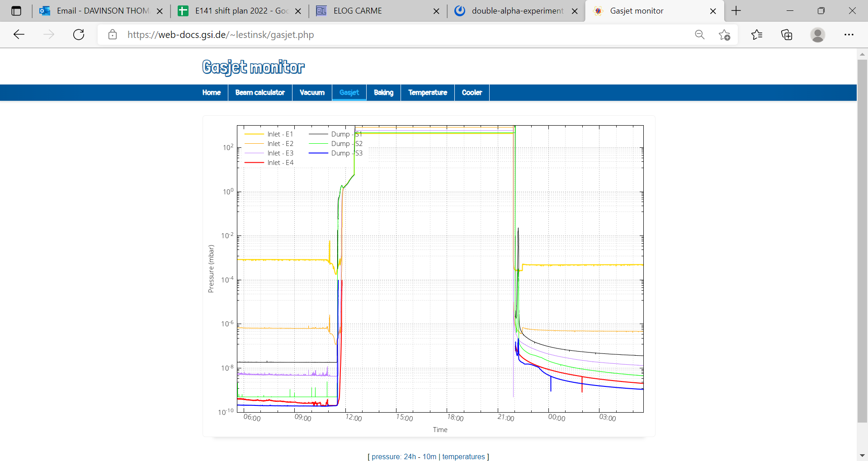Click the zoom magnifier icon in address bar
This screenshot has height=461, width=868.
tap(699, 35)
